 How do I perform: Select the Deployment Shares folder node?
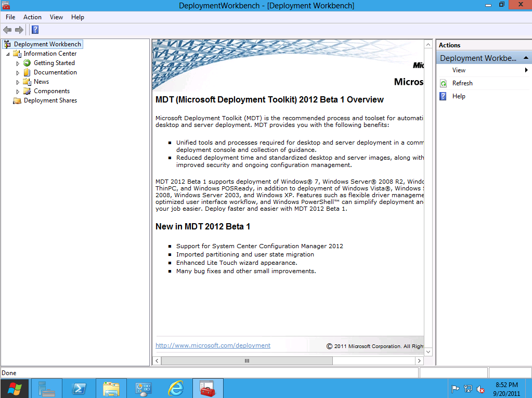pos(50,100)
